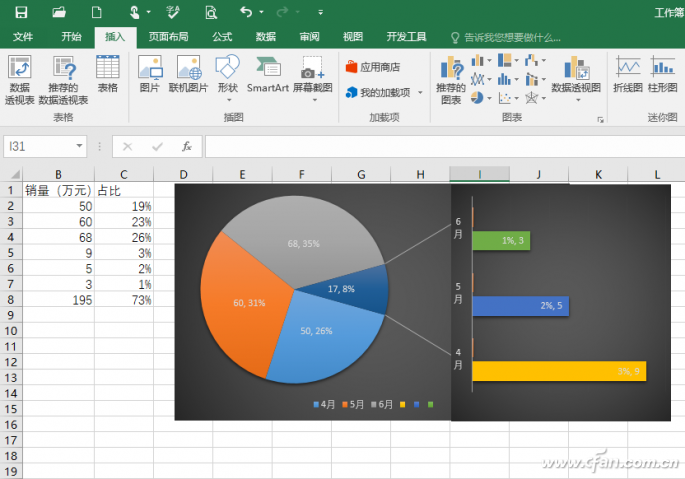This screenshot has width=685, height=479.
Task: Switch to the View (视图) tab
Action: point(353,37)
